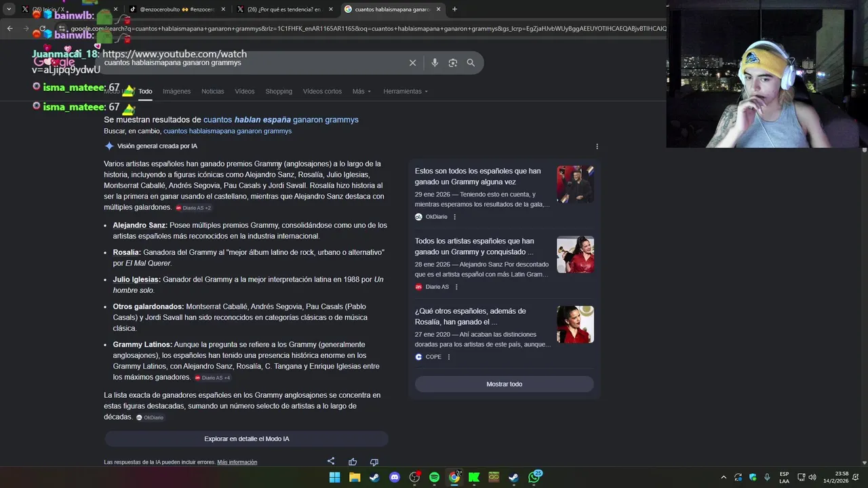Open Google Lens image search icon
Viewport: 868px width, 488px height.
452,62
